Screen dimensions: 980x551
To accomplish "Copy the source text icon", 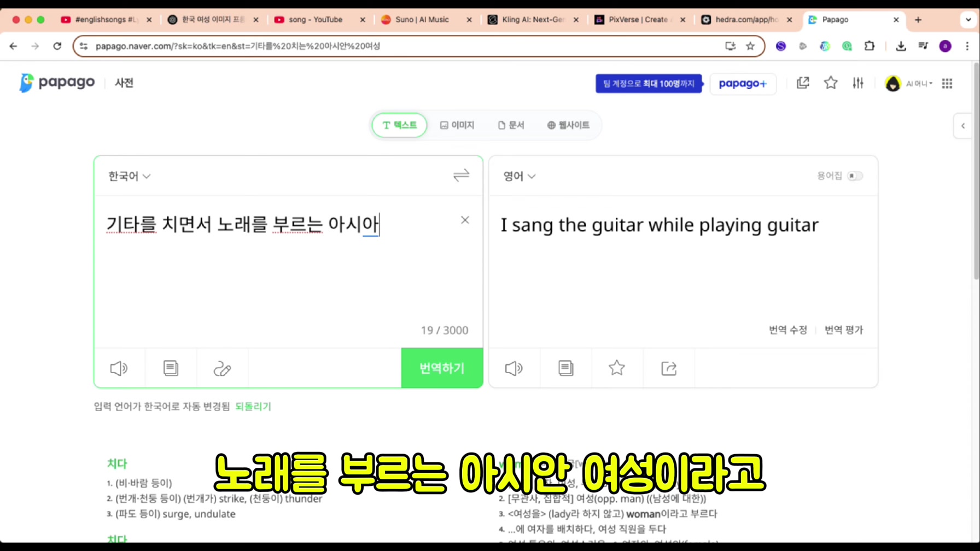I will [171, 368].
